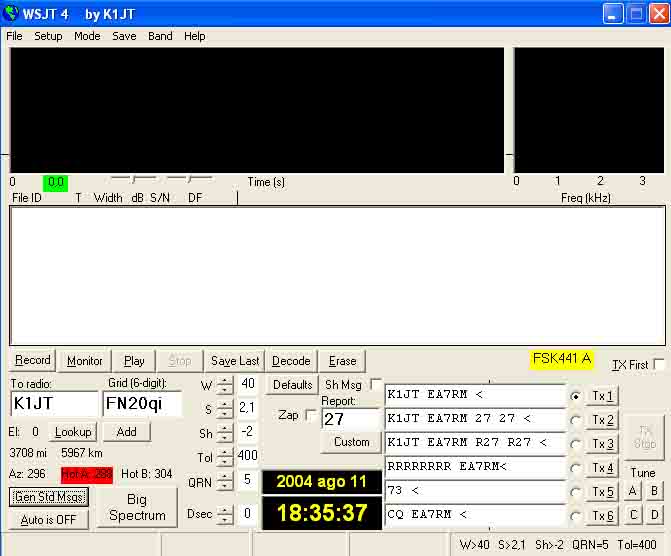Open the Big Spectrum window
Screen dimensions: 671x556
coord(137,508)
